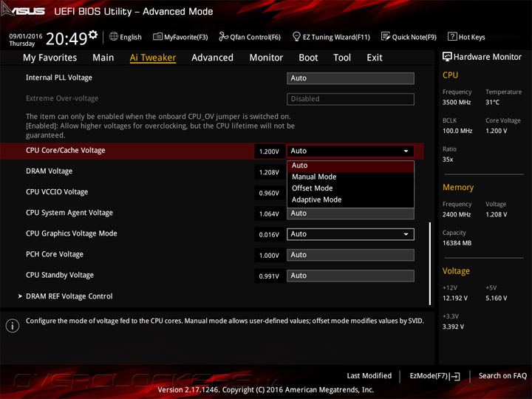Click the 0.960V VCCIO readout
The height and width of the screenshot is (399, 532).
tap(269, 193)
